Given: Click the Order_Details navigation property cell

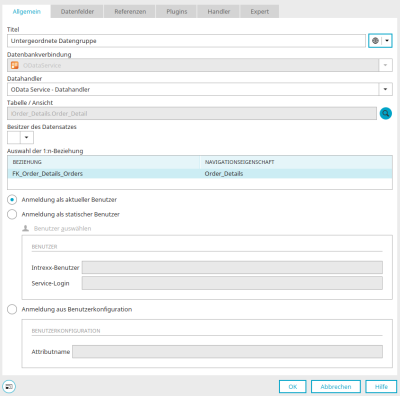Looking at the screenshot, I should point(296,174).
